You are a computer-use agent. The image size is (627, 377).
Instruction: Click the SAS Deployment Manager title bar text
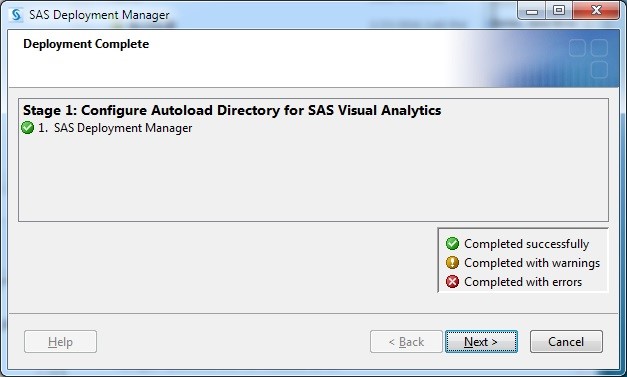pos(99,15)
